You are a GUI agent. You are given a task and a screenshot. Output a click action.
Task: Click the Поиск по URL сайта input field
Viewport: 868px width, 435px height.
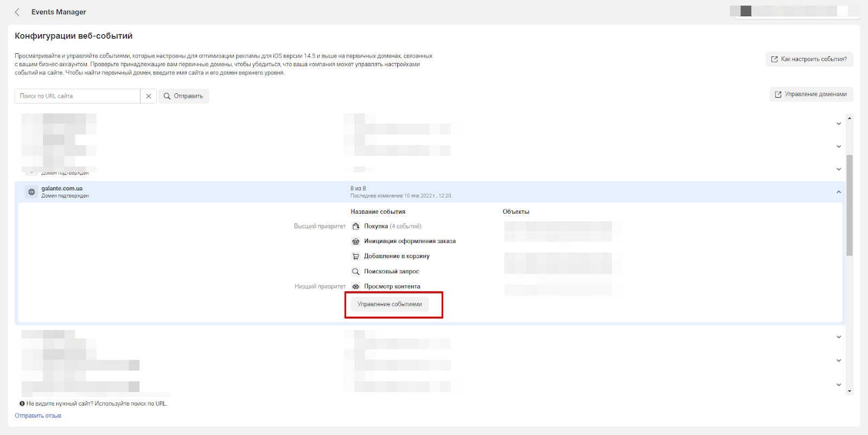pos(78,96)
